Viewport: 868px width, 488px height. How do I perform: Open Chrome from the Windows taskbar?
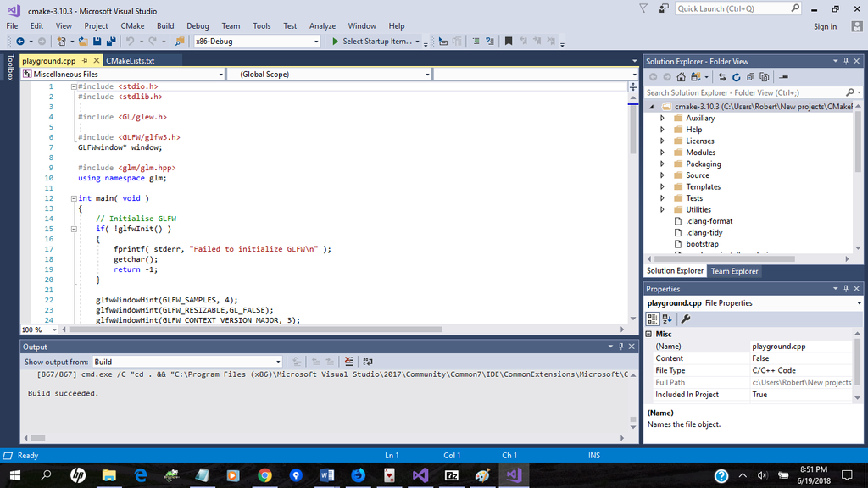[x=264, y=475]
